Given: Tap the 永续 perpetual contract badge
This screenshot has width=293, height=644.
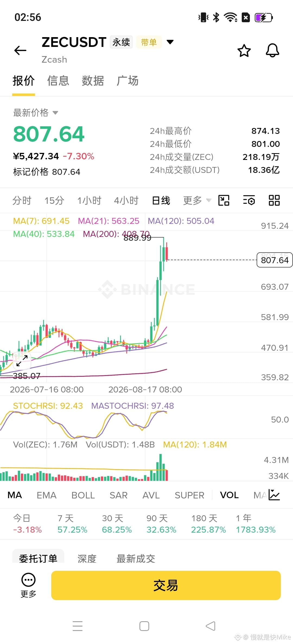Looking at the screenshot, I should point(121,42).
